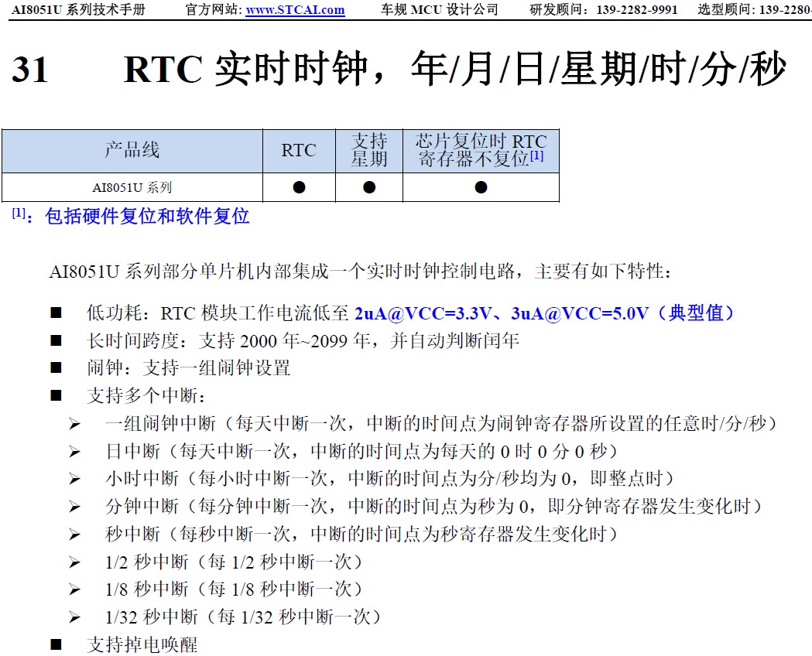Viewport: 812px width, 656px height.
Task: Click the footnote '包括硬件复位和软件复位'
Action: click(x=147, y=217)
